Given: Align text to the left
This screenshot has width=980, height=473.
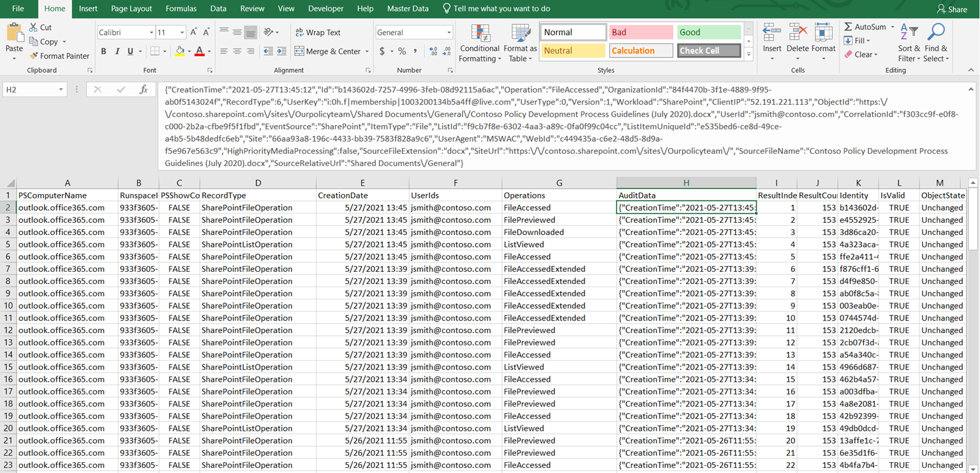Looking at the screenshot, I should [x=223, y=51].
